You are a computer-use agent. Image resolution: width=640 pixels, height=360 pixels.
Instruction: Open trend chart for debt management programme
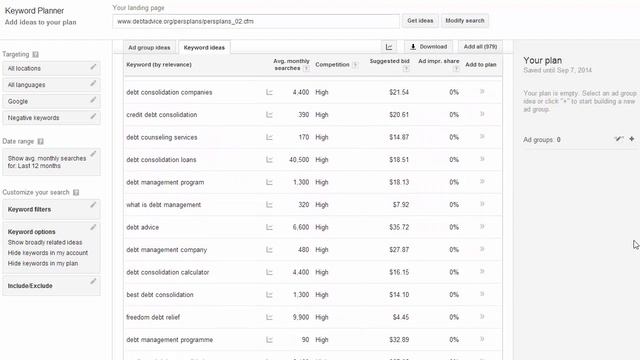point(269,339)
